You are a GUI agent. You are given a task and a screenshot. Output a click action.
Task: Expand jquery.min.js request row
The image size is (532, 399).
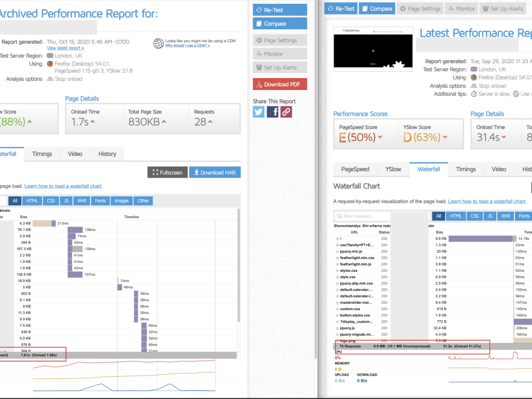point(337,252)
